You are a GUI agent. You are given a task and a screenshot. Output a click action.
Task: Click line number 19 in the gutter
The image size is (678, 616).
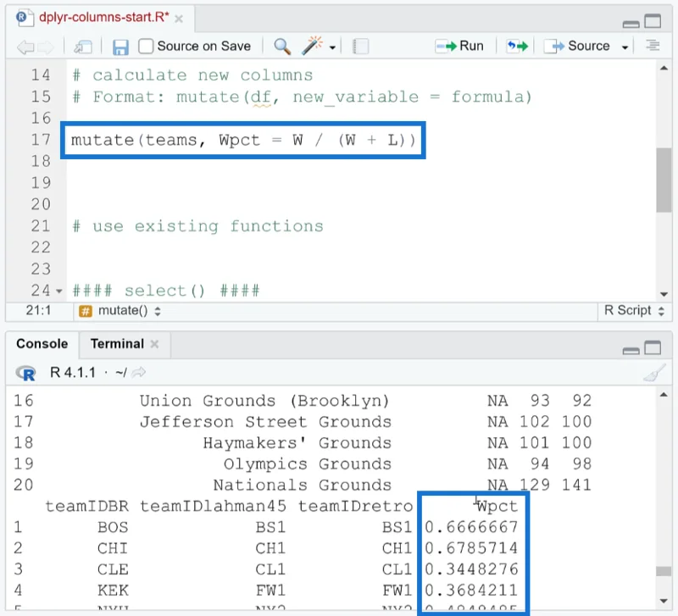point(41,183)
